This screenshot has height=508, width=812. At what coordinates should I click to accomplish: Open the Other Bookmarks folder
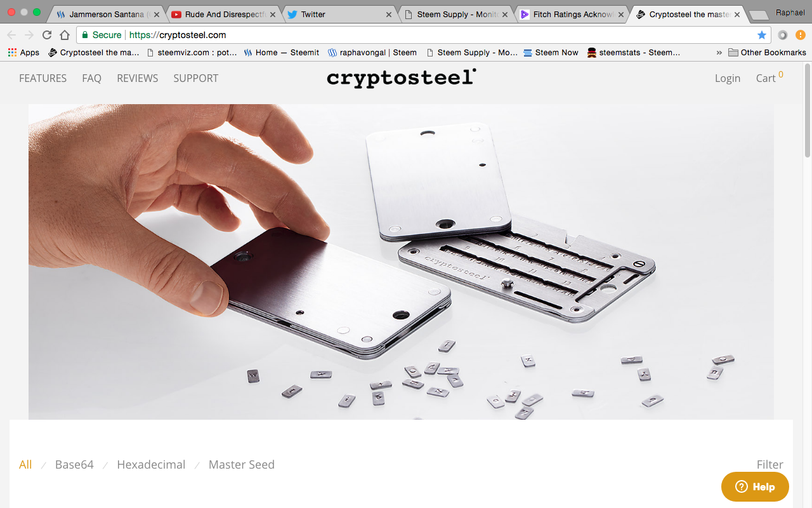[767, 53]
